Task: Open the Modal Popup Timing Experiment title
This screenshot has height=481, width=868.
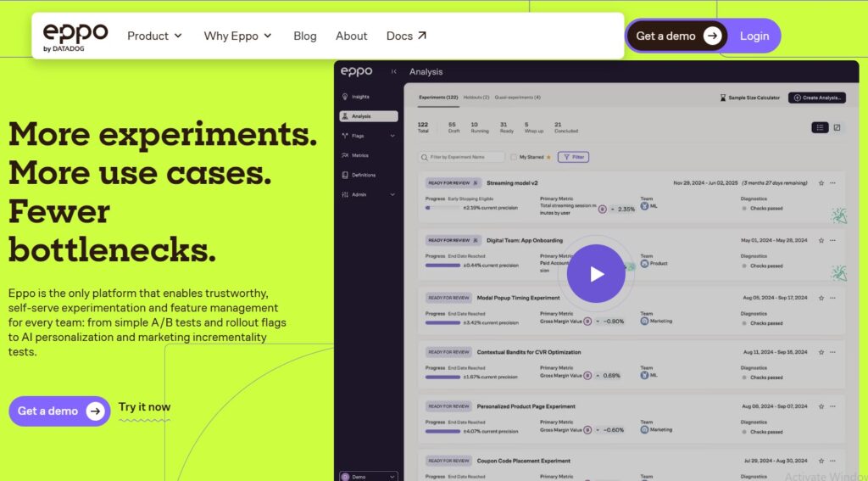Action: (x=518, y=298)
